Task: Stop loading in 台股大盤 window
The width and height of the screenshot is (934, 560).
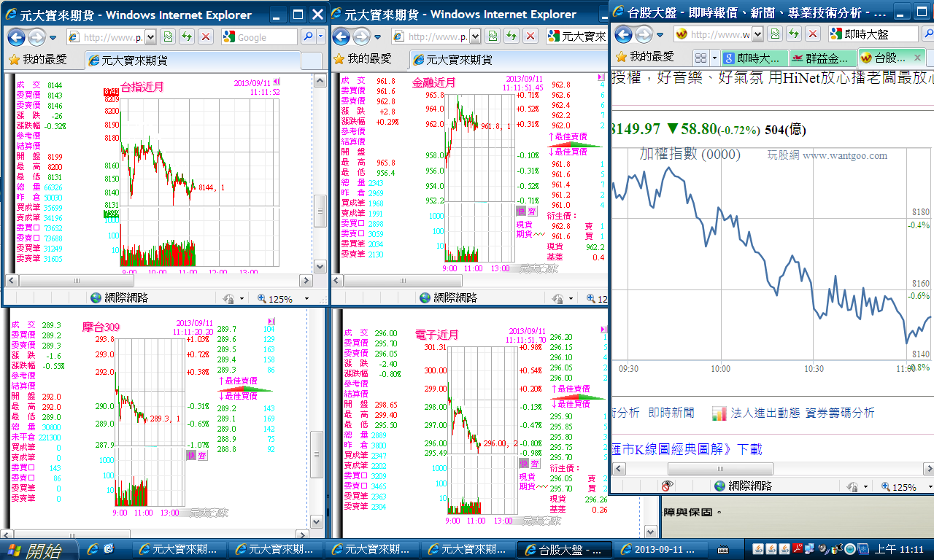Action: coord(813,34)
